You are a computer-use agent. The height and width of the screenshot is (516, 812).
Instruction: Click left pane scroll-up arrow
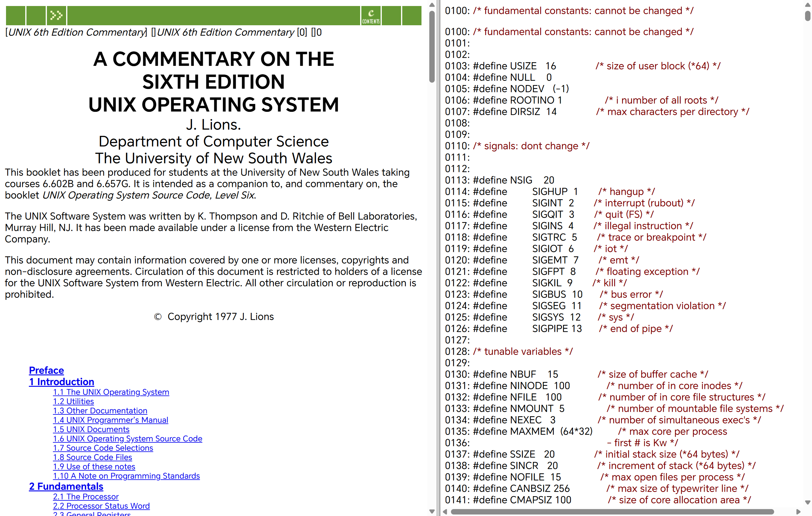pyautogui.click(x=432, y=5)
